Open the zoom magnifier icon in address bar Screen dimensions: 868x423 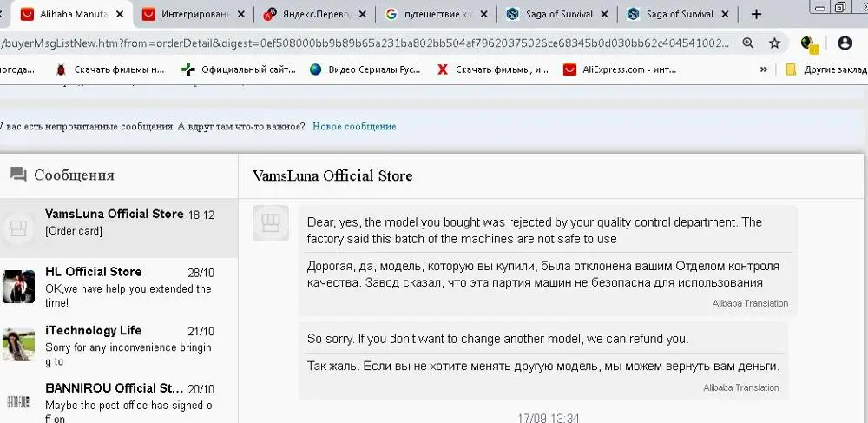[x=748, y=43]
